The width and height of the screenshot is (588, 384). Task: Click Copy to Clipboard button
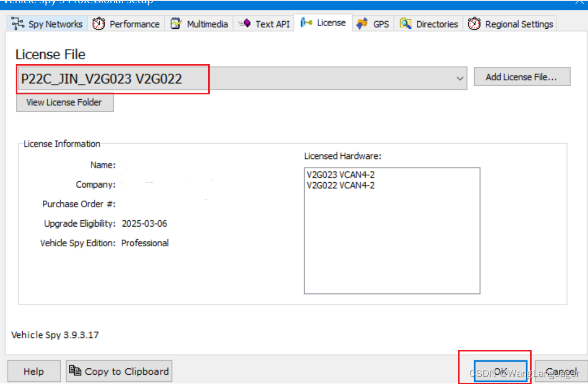[x=119, y=371]
